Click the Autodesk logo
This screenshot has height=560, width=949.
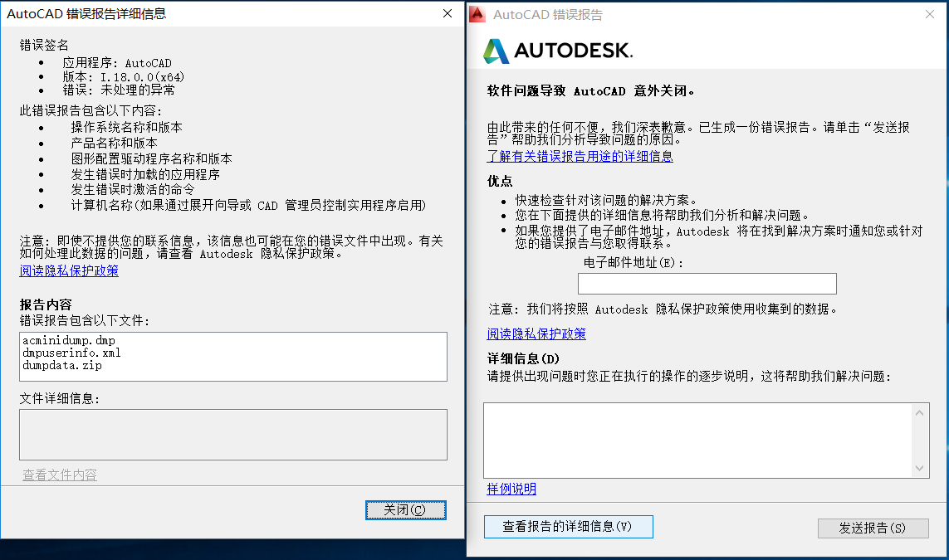(x=558, y=51)
